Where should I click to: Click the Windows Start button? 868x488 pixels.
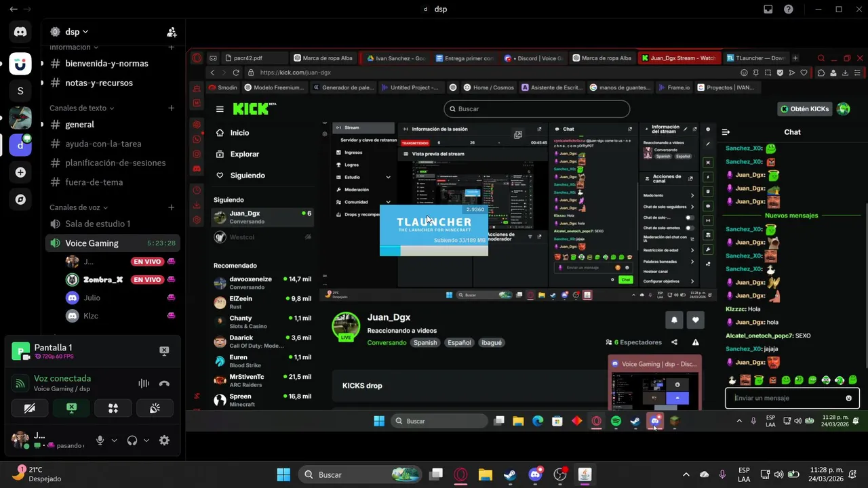pos(283,474)
